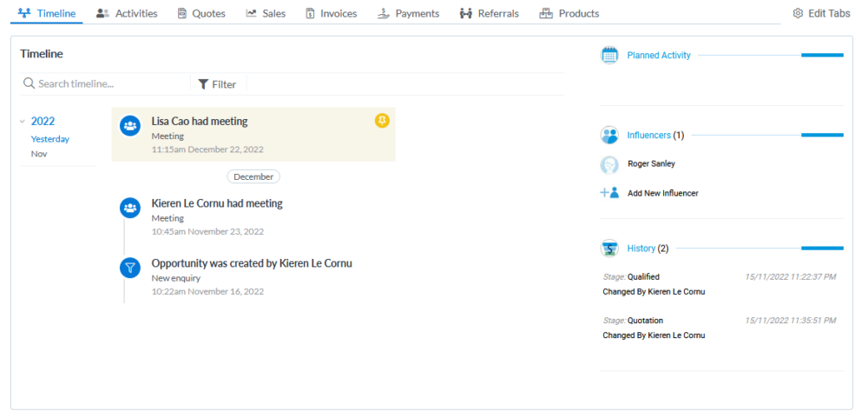This screenshot has height=418, width=868.
Task: Open the timeline Filter dropdown
Action: coord(218,84)
